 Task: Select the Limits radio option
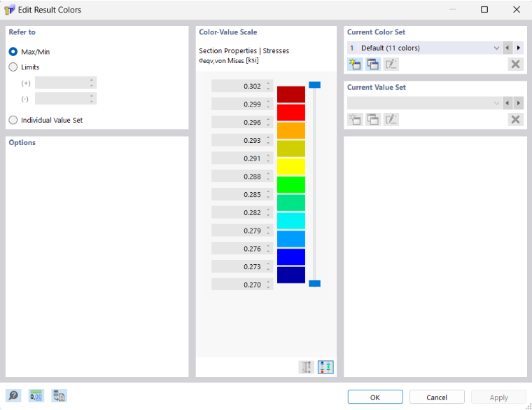click(x=13, y=67)
